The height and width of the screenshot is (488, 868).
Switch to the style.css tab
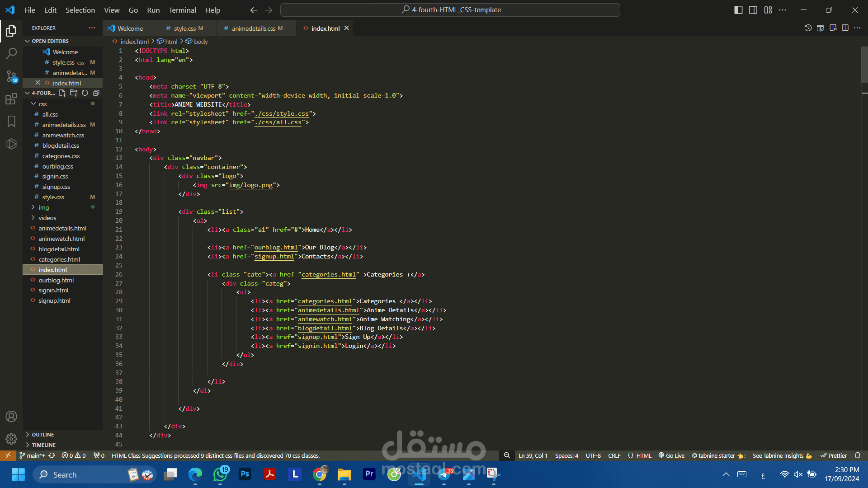coord(185,28)
